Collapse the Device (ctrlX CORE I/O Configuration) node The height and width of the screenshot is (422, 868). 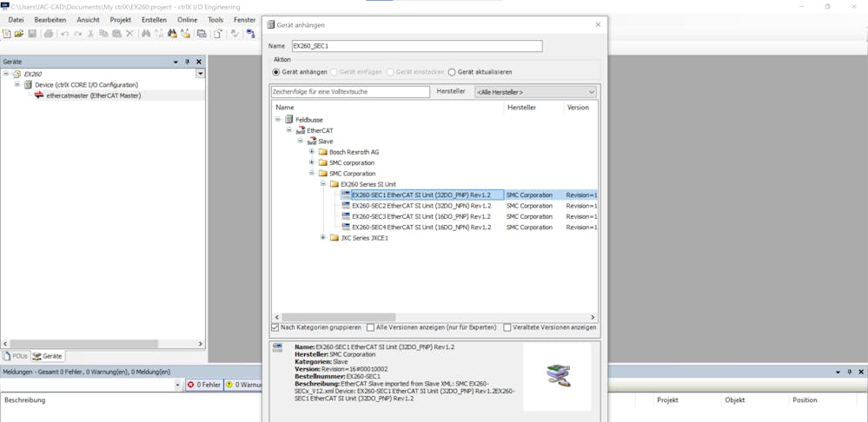(x=17, y=84)
